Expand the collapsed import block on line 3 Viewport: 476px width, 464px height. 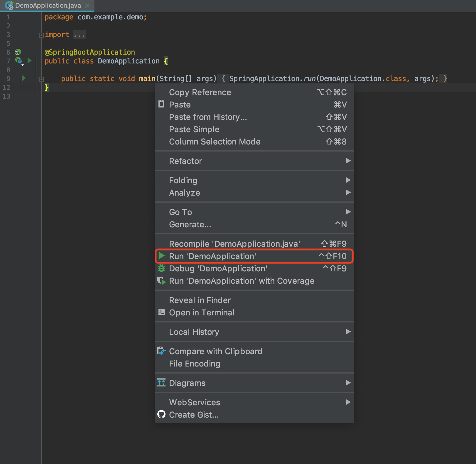tap(41, 35)
